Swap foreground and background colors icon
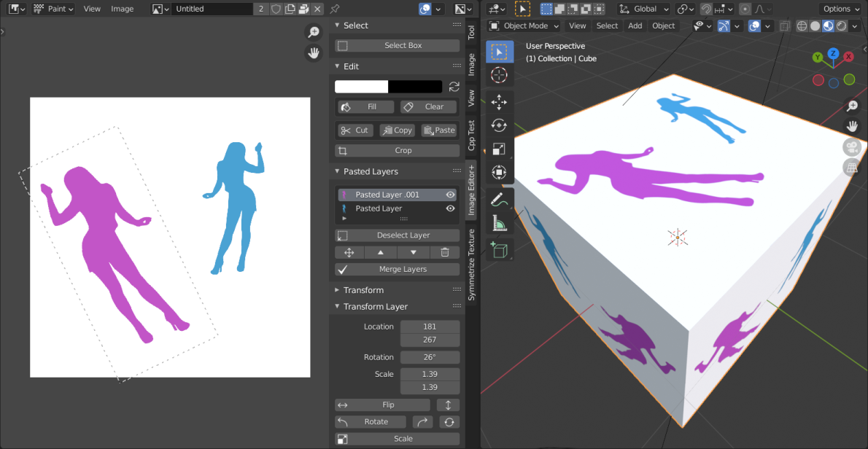This screenshot has height=449, width=868. pyautogui.click(x=454, y=87)
